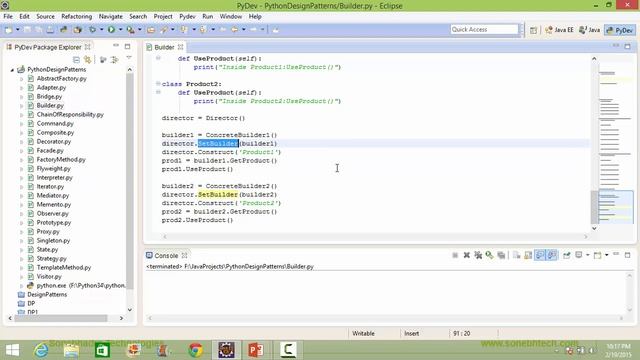Click Open Console icon

pyautogui.click(x=598, y=255)
